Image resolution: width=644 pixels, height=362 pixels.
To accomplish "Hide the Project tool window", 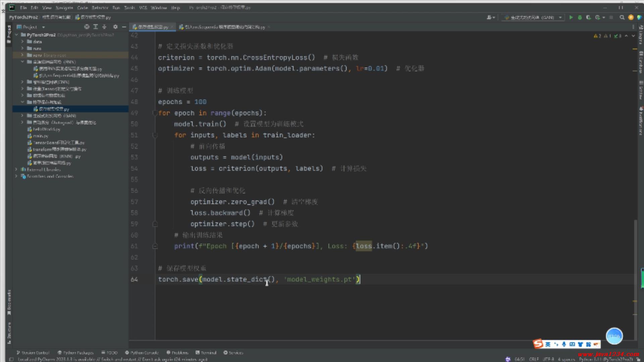I will (x=124, y=27).
